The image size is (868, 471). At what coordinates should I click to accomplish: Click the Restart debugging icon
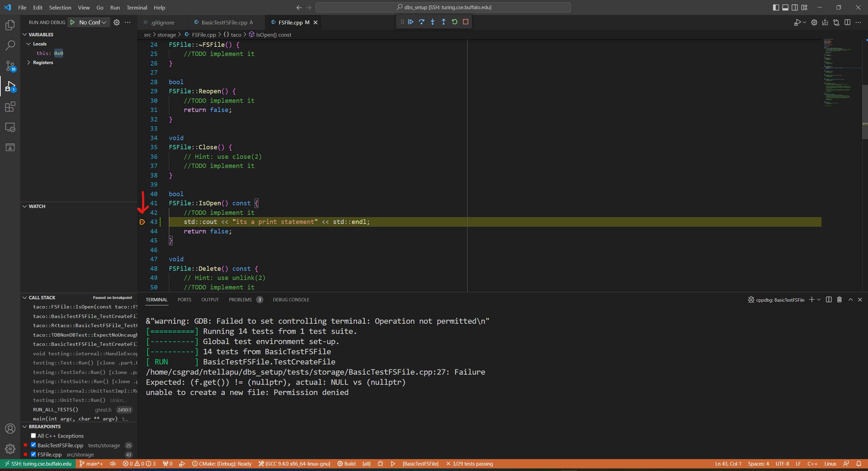[x=454, y=22]
